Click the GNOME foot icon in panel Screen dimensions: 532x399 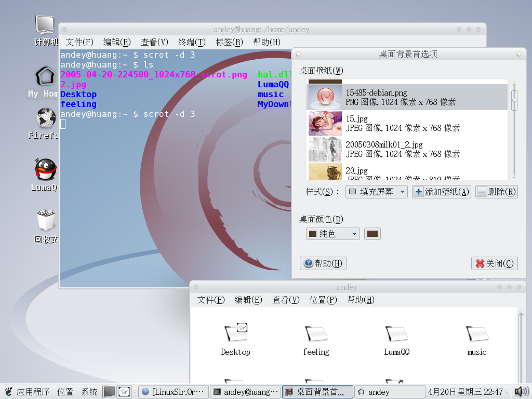click(x=8, y=392)
